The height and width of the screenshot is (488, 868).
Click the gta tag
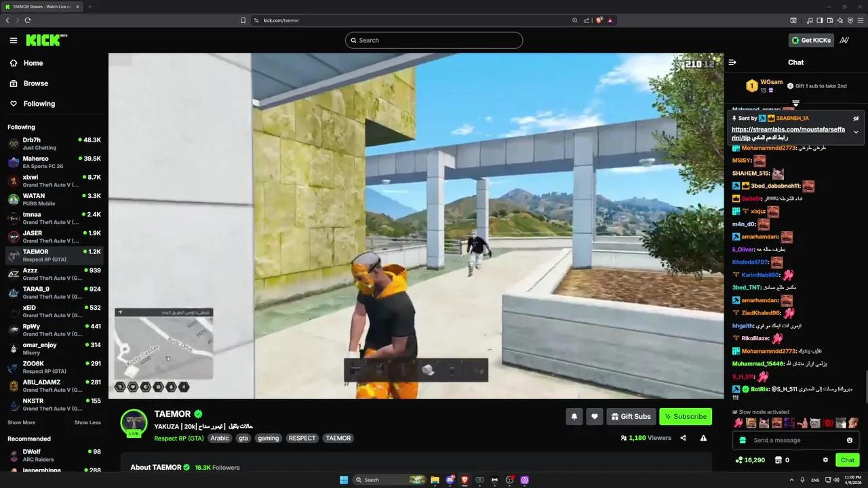pyautogui.click(x=243, y=438)
